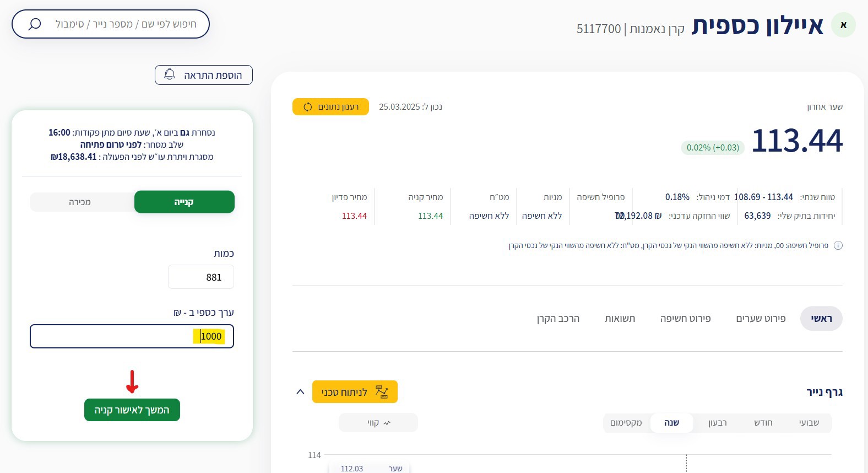The width and height of the screenshot is (868, 473).
Task: Click the 'מחיר קניה' value 113.44
Action: click(x=430, y=216)
